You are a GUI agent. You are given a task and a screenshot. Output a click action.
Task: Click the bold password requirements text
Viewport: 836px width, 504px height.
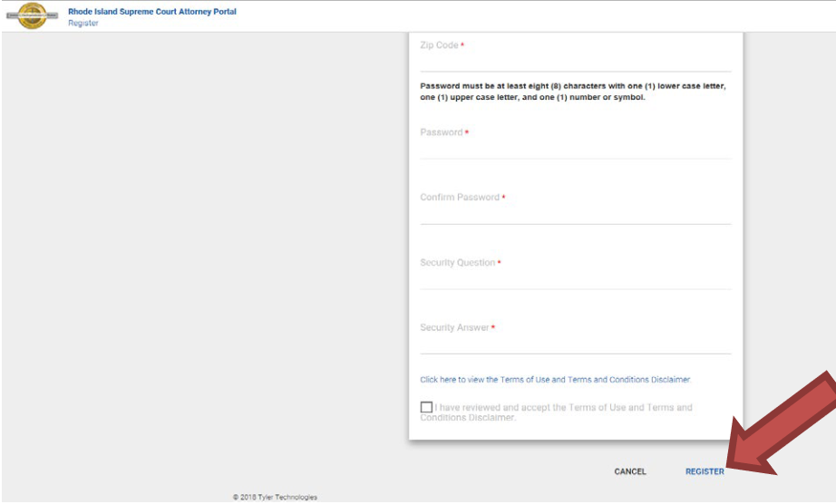tap(573, 92)
